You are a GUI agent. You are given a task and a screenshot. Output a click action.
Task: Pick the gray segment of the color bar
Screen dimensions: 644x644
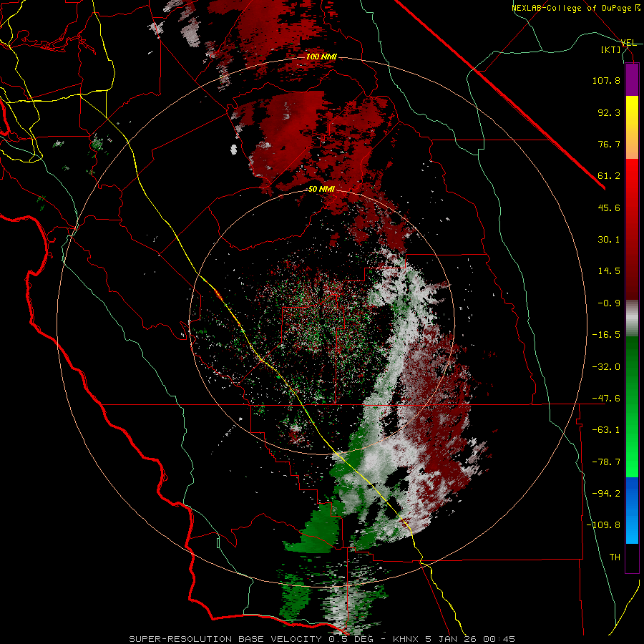[632, 318]
